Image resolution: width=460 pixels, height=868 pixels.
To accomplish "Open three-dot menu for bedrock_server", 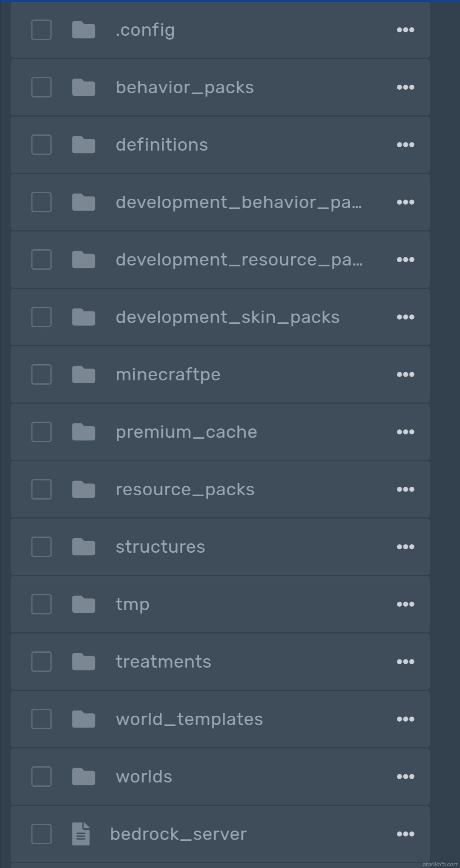I will (x=405, y=834).
